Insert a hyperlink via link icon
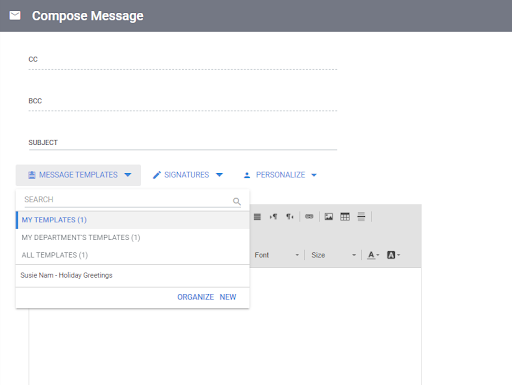This screenshot has width=512, height=385. point(309,217)
